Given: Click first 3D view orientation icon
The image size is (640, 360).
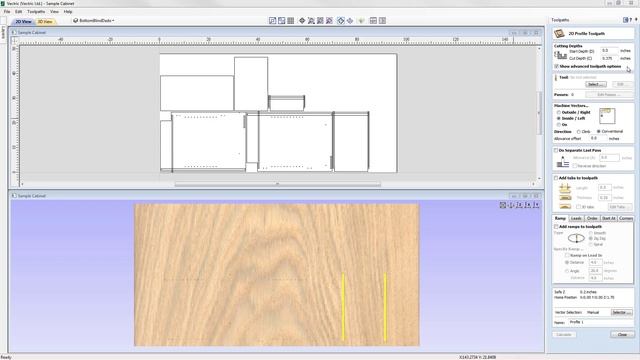Looking at the screenshot, I should (503, 205).
